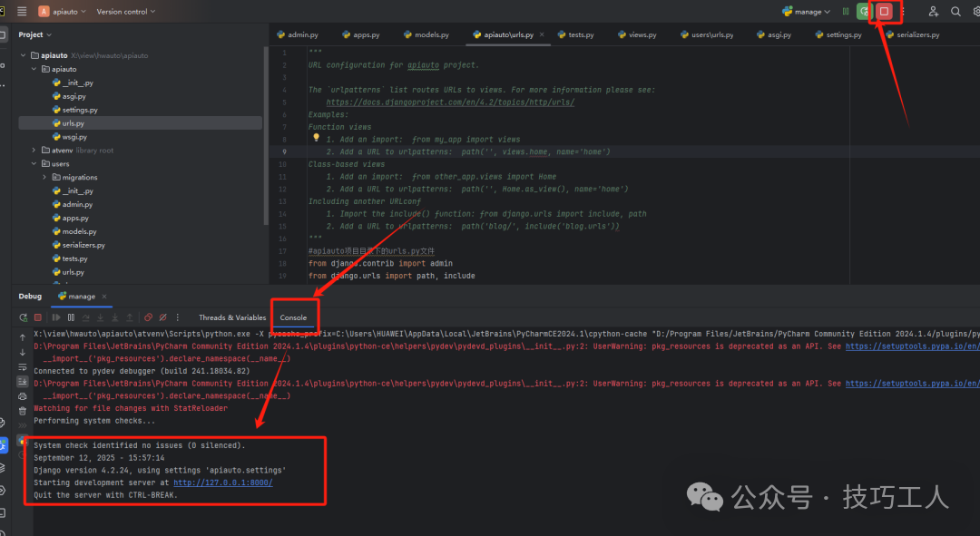Viewport: 980px width, 536px height.
Task: Switch to the models.py editor tab
Action: pyautogui.click(x=426, y=34)
